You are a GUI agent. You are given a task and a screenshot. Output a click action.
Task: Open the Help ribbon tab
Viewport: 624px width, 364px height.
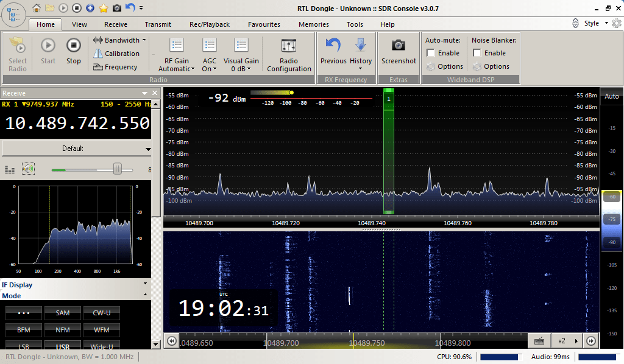387,24
